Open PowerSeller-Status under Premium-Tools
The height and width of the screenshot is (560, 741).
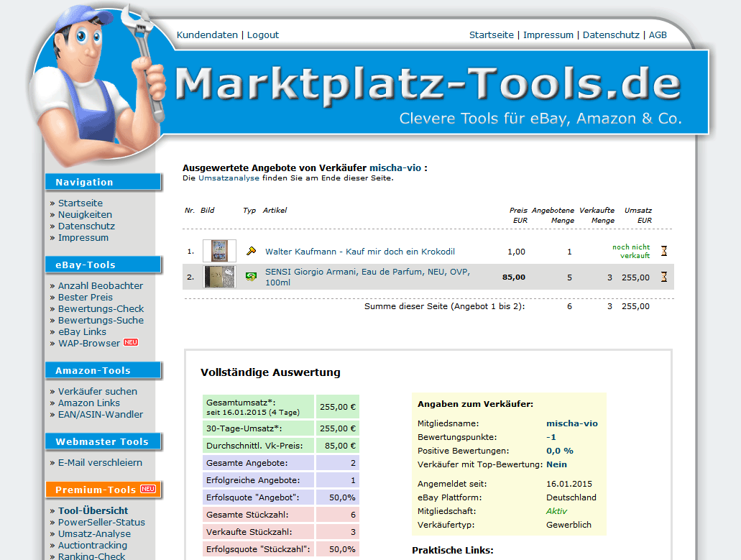click(101, 522)
